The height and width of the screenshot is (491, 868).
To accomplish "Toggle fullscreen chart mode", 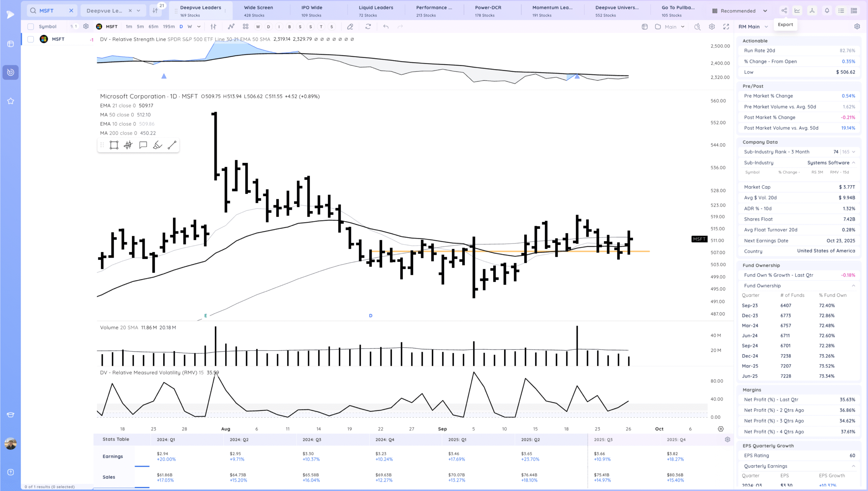I will pos(726,27).
